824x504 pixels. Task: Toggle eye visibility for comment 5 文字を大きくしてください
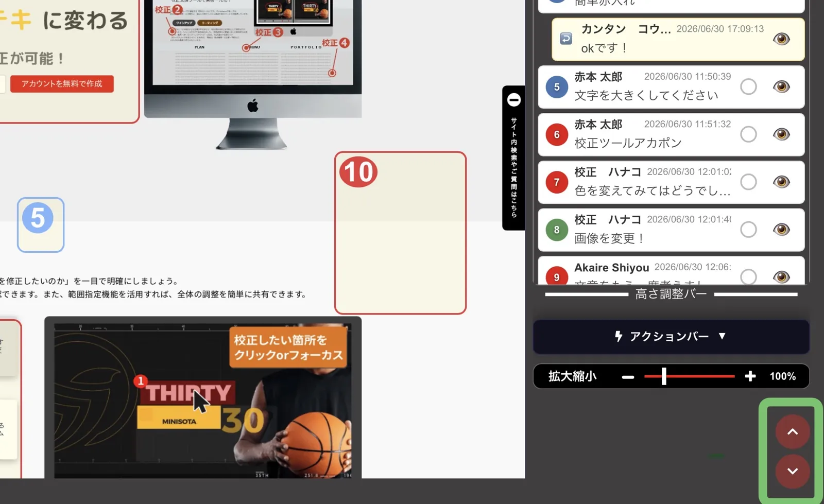pos(781,86)
